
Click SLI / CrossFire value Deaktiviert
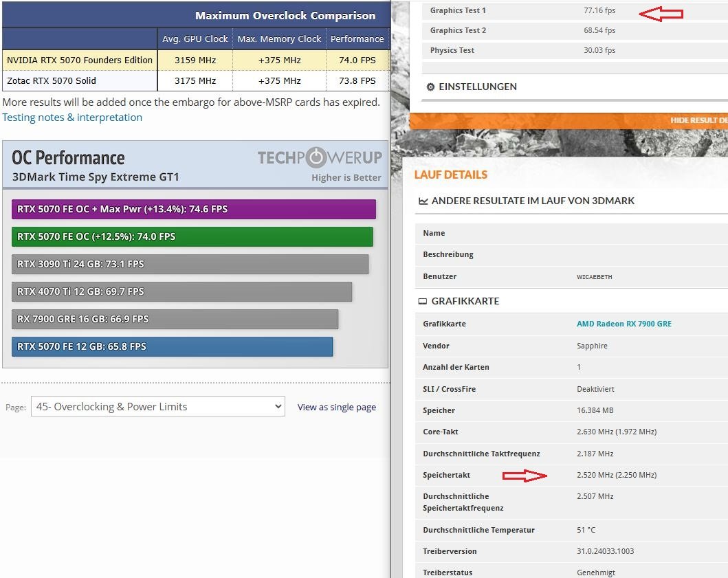pyautogui.click(x=595, y=388)
